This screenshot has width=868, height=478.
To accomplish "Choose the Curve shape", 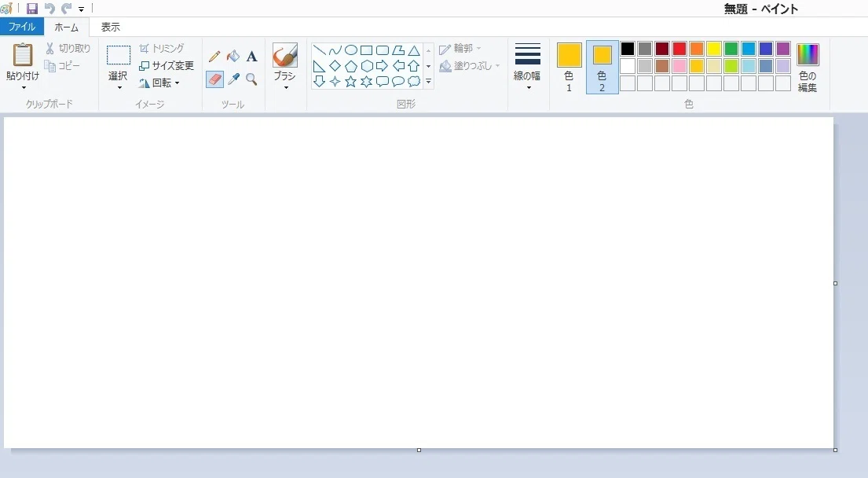I will point(335,50).
